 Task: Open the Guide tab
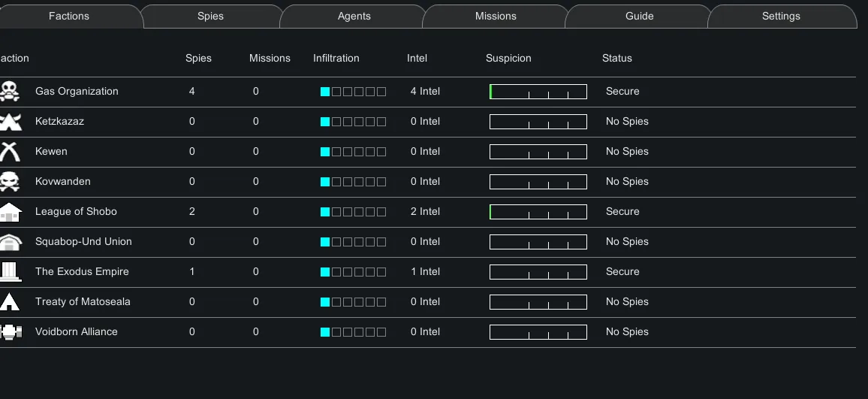(x=639, y=17)
